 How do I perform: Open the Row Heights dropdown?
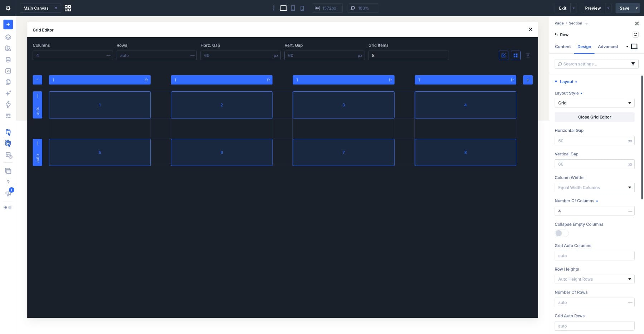click(x=594, y=279)
